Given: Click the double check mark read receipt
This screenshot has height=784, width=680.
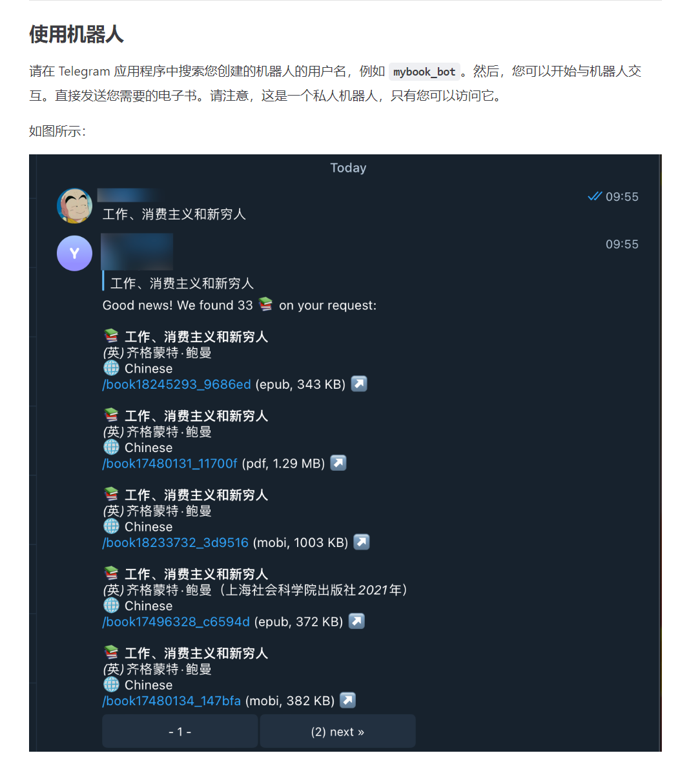Looking at the screenshot, I should (x=595, y=196).
